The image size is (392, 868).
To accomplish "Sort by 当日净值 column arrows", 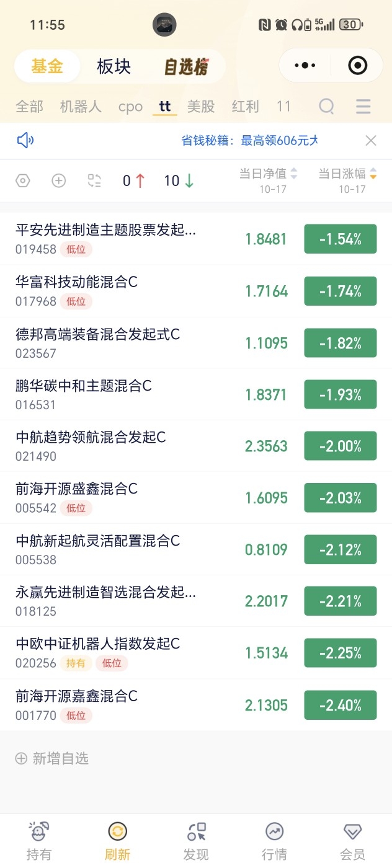I will pos(294,174).
